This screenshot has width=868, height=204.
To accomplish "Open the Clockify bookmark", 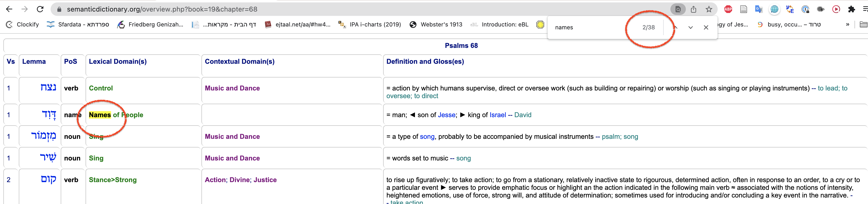I will [x=23, y=25].
